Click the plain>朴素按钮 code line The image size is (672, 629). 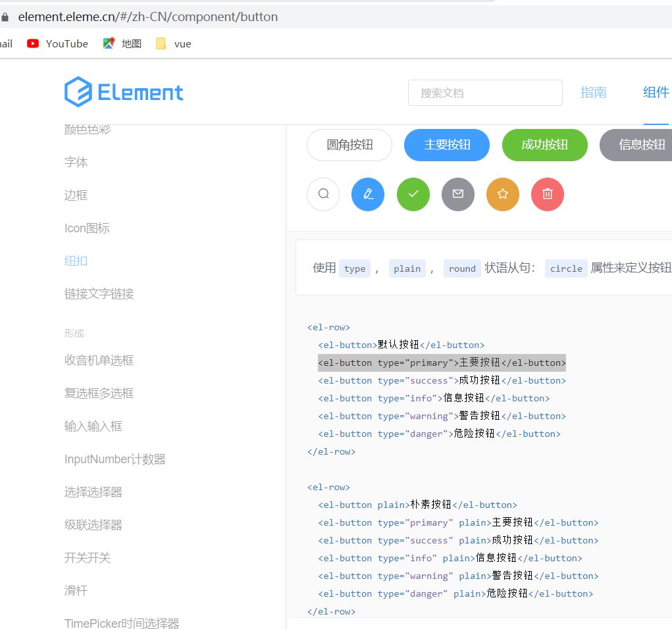tap(417, 505)
